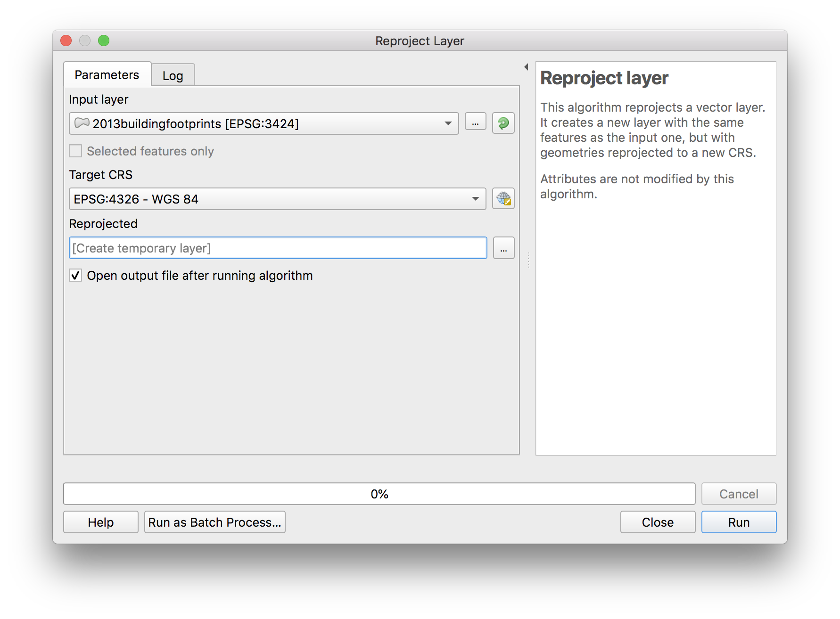Switch to the Log tab

point(173,76)
